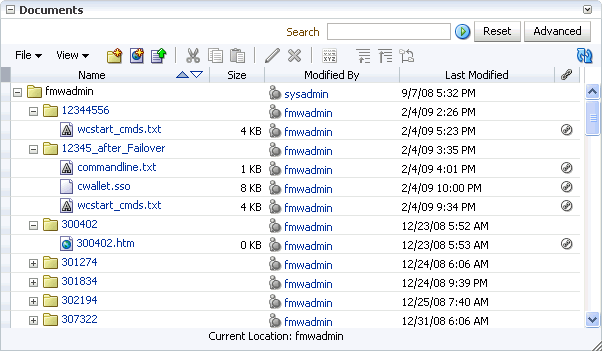This screenshot has width=602, height=363.
Task: Click the attachment column header icon
Action: [x=567, y=75]
